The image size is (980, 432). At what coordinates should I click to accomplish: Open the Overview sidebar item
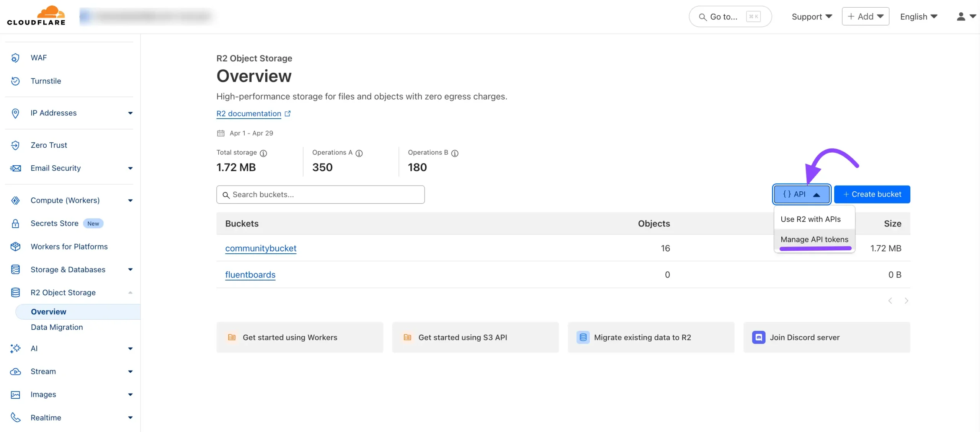pos(78,312)
